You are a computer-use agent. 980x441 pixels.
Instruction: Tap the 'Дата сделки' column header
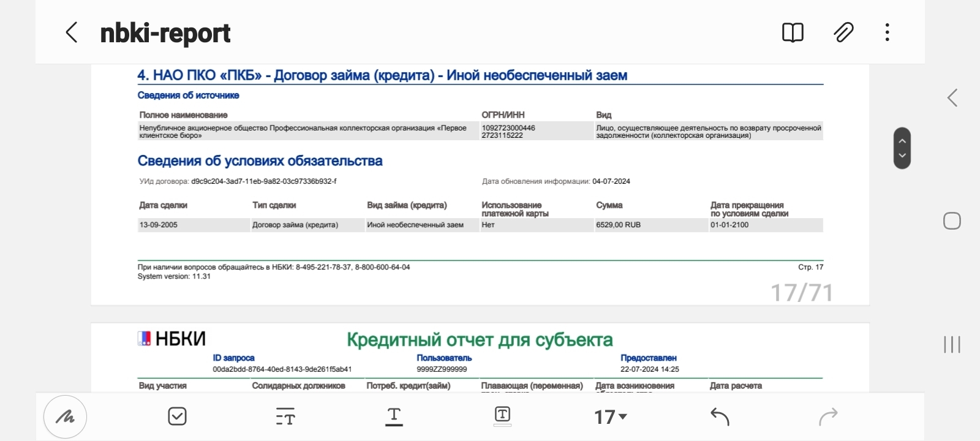(x=163, y=205)
